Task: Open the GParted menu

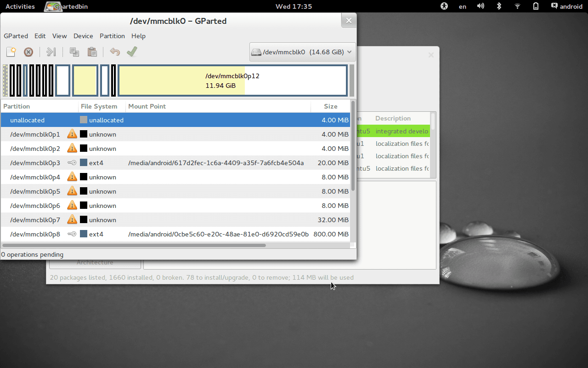Action: click(16, 36)
